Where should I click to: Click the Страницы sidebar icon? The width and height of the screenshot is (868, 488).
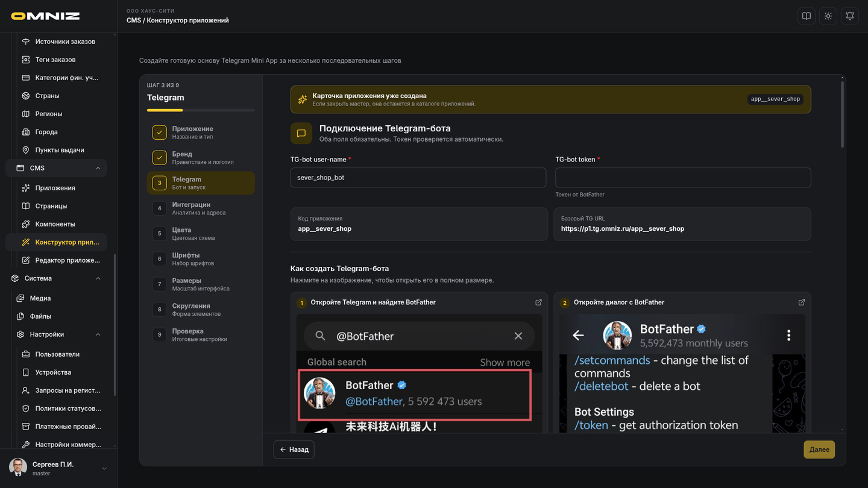[26, 206]
